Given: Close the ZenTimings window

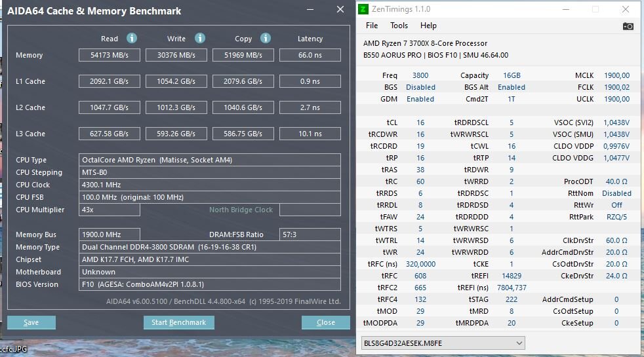Looking at the screenshot, I should tap(625, 9).
